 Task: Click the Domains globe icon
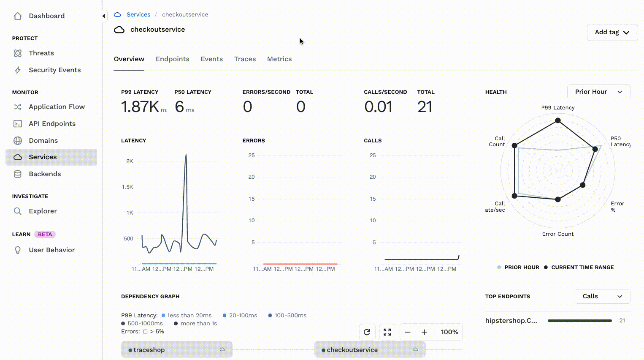18,141
